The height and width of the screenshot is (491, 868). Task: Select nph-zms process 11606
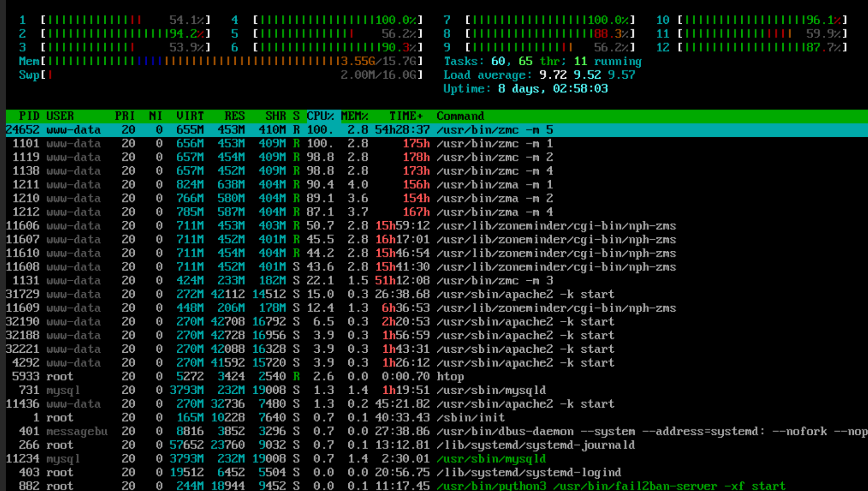point(436,226)
